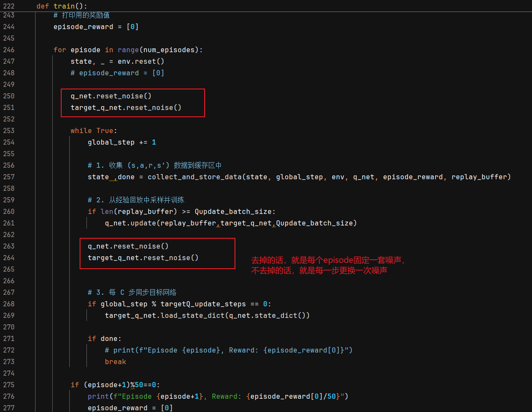Click comment '# 1. 收集 (s,a,r,s') 数据到缓存区中'

[x=155, y=166]
